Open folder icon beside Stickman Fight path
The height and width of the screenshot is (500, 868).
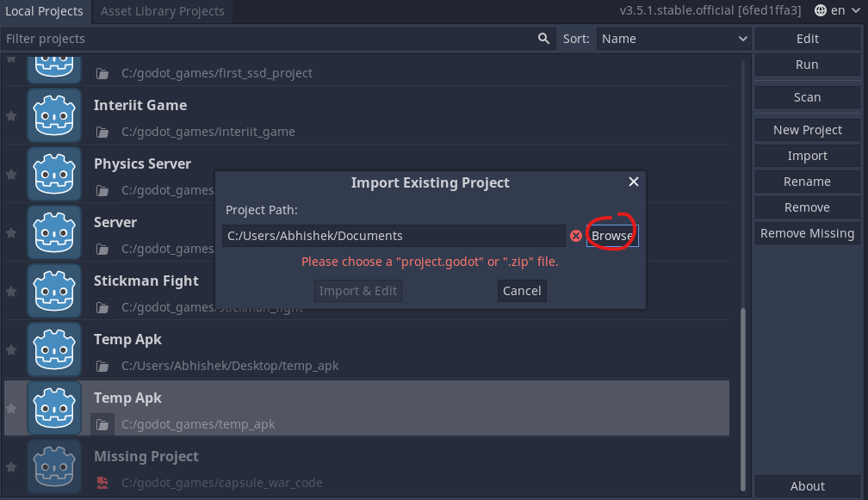pos(102,308)
